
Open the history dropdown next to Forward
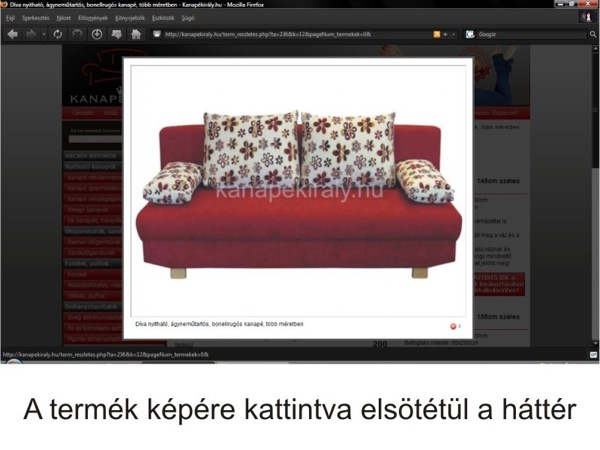(x=44, y=34)
